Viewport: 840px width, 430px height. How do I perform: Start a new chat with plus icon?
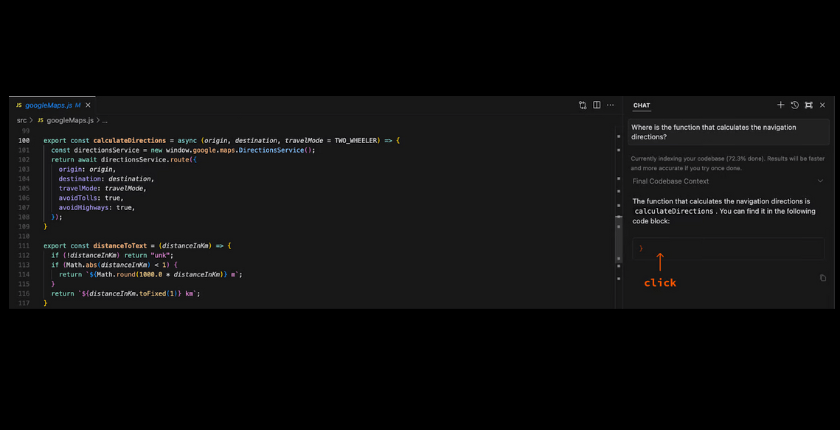pyautogui.click(x=781, y=105)
